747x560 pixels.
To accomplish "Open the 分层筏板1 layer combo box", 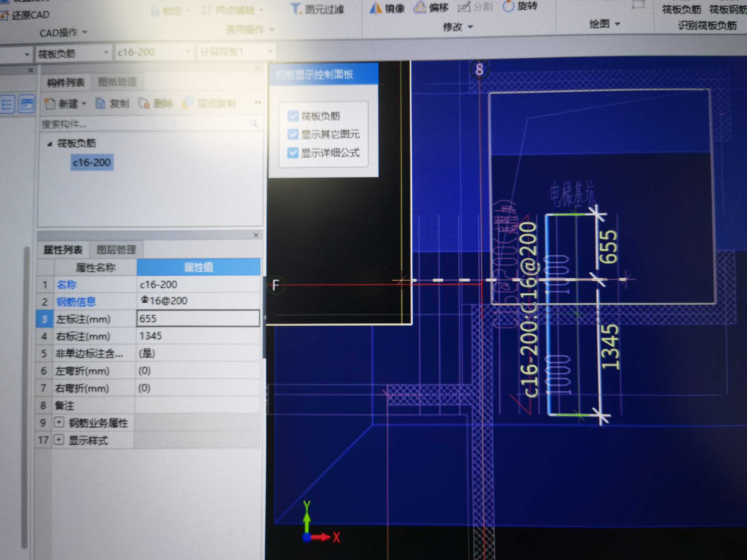I will tap(236, 52).
